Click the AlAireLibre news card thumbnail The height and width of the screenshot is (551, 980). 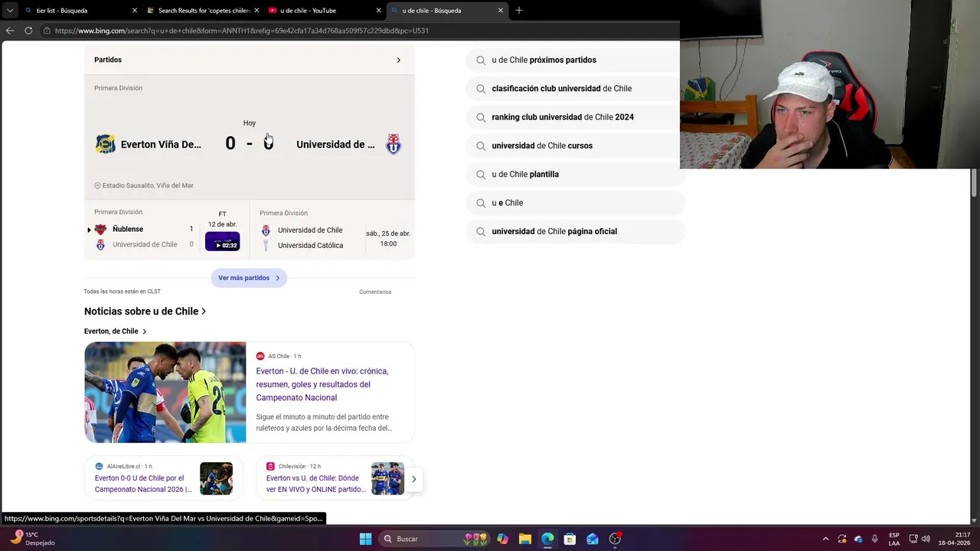click(x=216, y=478)
